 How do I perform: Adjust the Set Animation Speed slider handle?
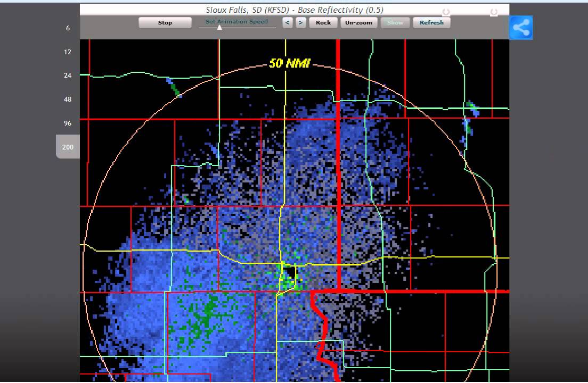click(x=220, y=28)
